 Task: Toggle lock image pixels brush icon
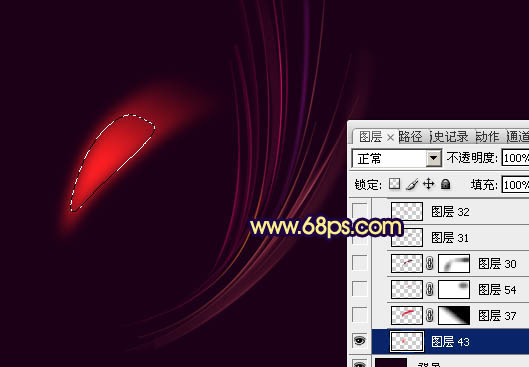pyautogui.click(x=412, y=184)
